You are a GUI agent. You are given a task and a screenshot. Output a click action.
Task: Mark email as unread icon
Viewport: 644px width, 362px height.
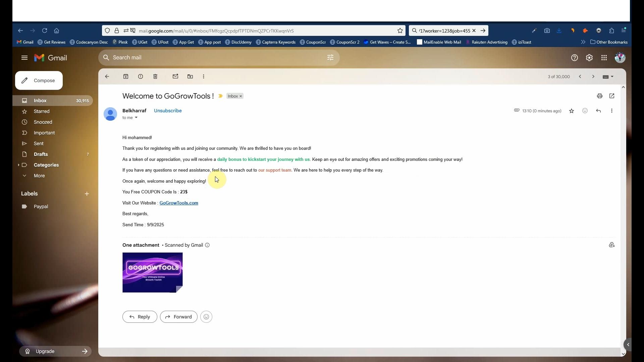(175, 77)
